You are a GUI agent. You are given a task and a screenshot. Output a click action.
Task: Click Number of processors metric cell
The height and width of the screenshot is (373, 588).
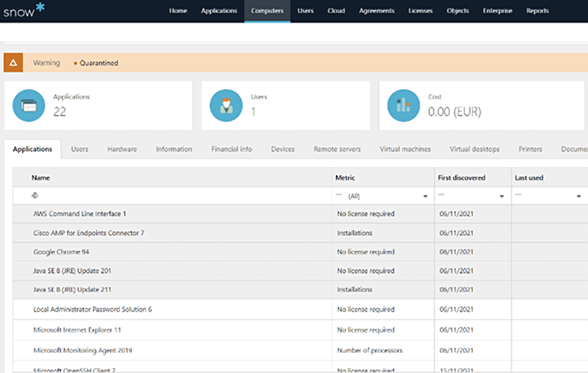point(370,350)
